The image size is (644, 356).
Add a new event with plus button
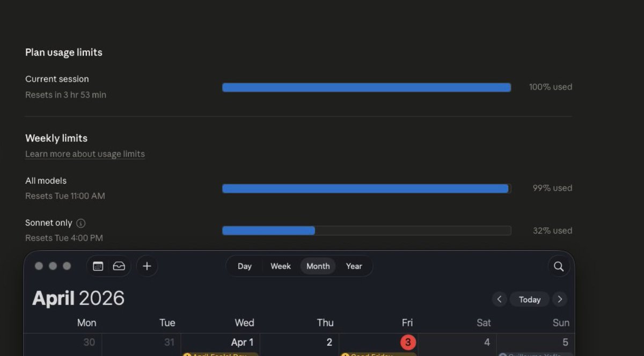(147, 266)
